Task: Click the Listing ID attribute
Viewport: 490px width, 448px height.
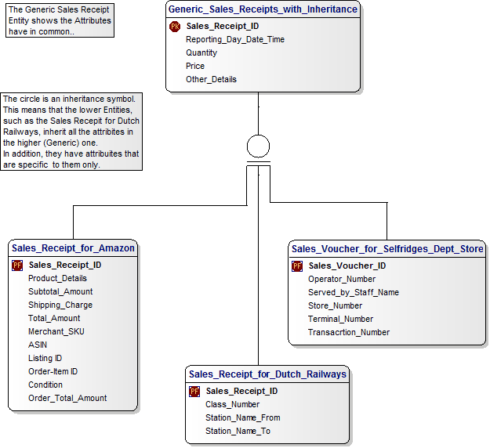Action: (x=45, y=358)
